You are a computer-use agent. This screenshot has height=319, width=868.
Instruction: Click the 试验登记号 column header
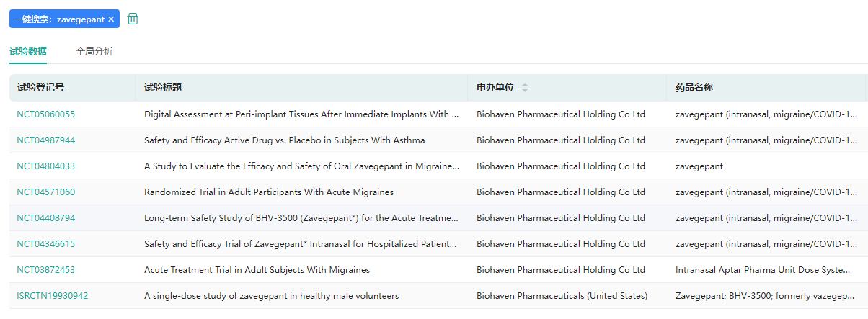pyautogui.click(x=41, y=88)
